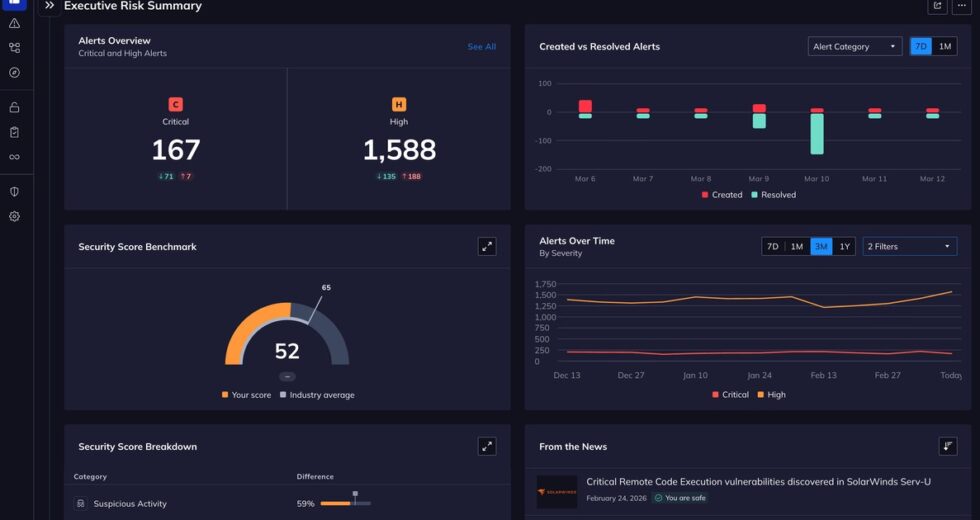The width and height of the screenshot is (980, 520).
Task: Select 3M range in Alerts Over Time
Action: tap(821, 246)
